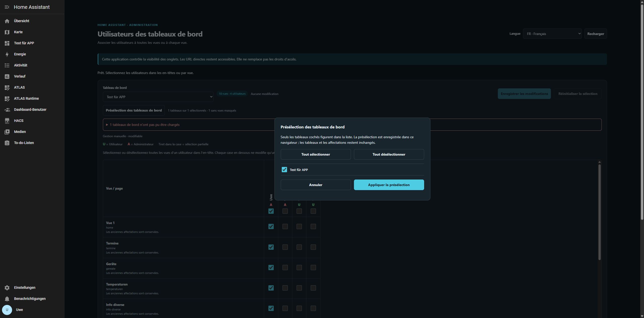
Task: Click the views table vertical scrollbar
Action: (x=599, y=212)
